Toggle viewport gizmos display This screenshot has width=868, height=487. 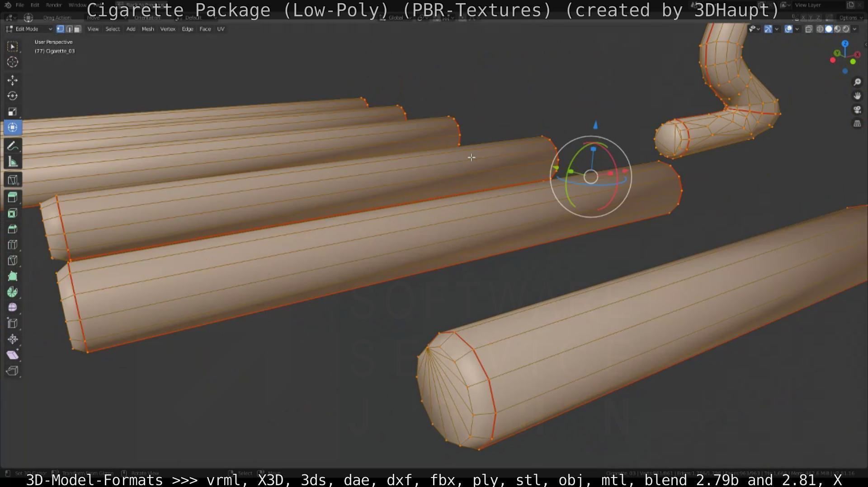click(x=768, y=29)
